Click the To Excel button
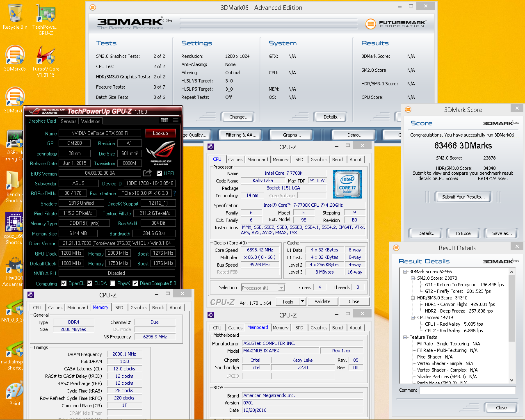Screen dimensions: 525x420 (463, 233)
